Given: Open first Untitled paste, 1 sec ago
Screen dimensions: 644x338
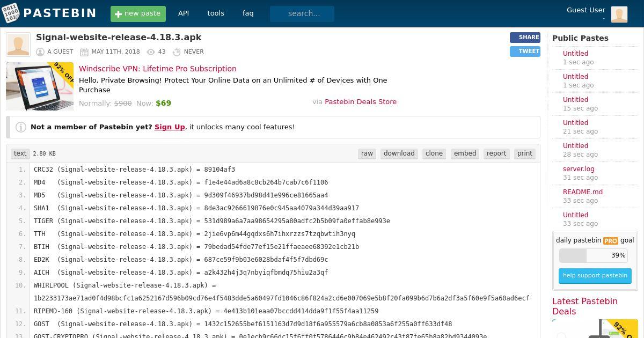Looking at the screenshot, I should point(575,54).
